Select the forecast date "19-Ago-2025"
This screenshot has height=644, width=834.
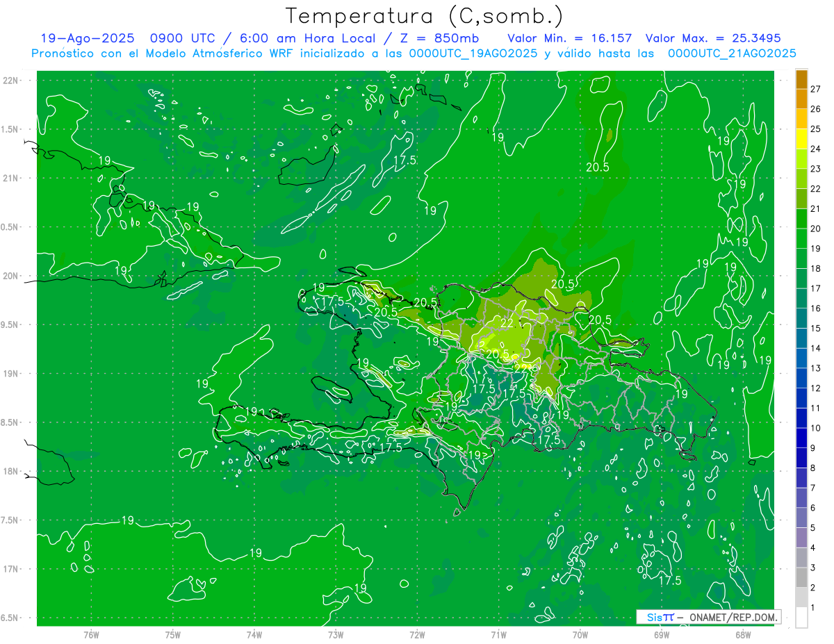(x=87, y=38)
